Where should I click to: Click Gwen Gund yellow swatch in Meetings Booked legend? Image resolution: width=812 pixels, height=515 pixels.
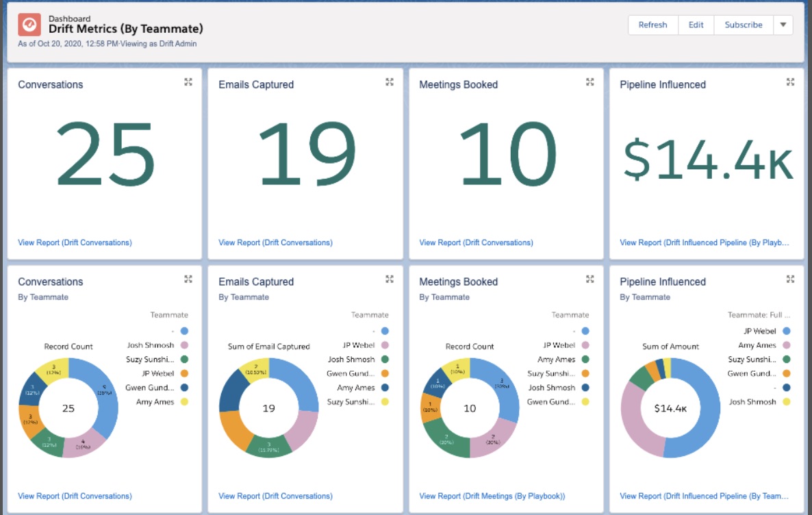pos(585,401)
